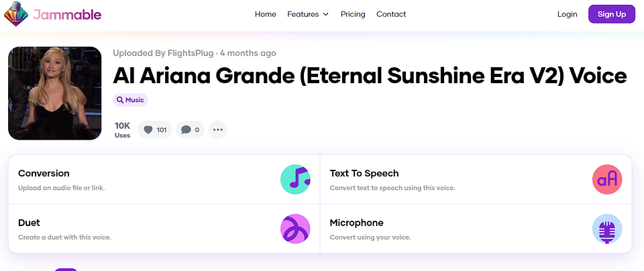Click the Jammable microphone logo icon
The height and width of the screenshot is (271, 644).
pyautogui.click(x=16, y=14)
